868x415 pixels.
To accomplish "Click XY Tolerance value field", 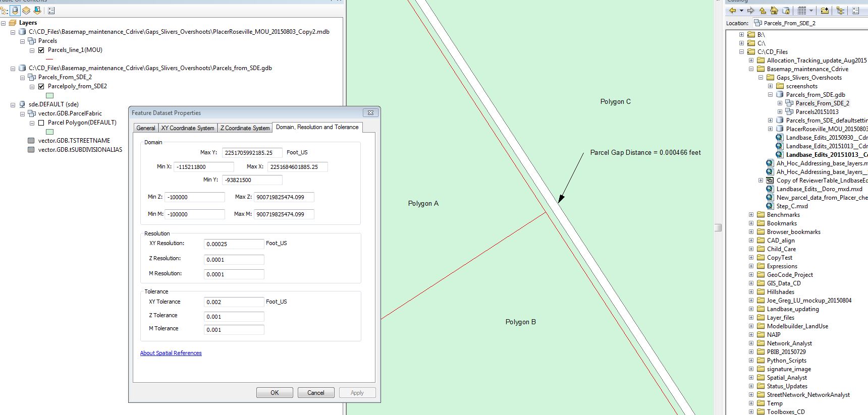I will (x=234, y=302).
